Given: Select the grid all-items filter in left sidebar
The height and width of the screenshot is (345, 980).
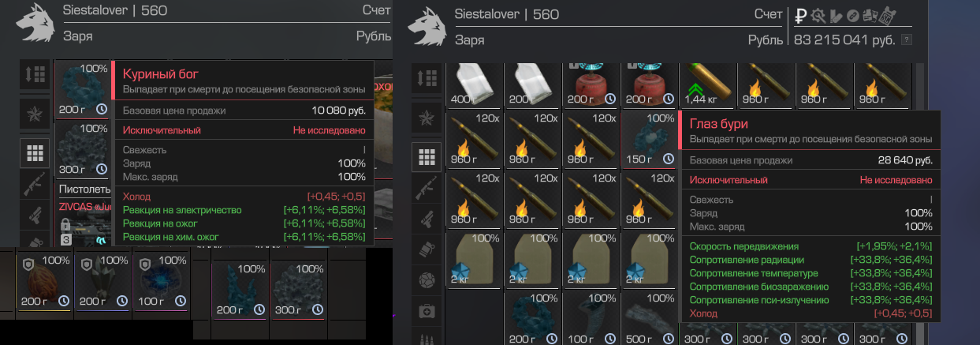Looking at the screenshot, I should pos(35,152).
